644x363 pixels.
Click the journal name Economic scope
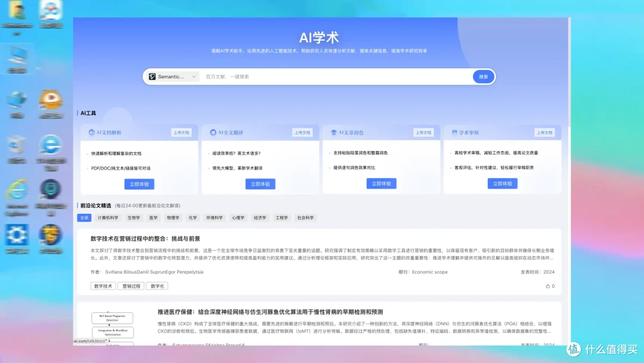[x=429, y=272]
